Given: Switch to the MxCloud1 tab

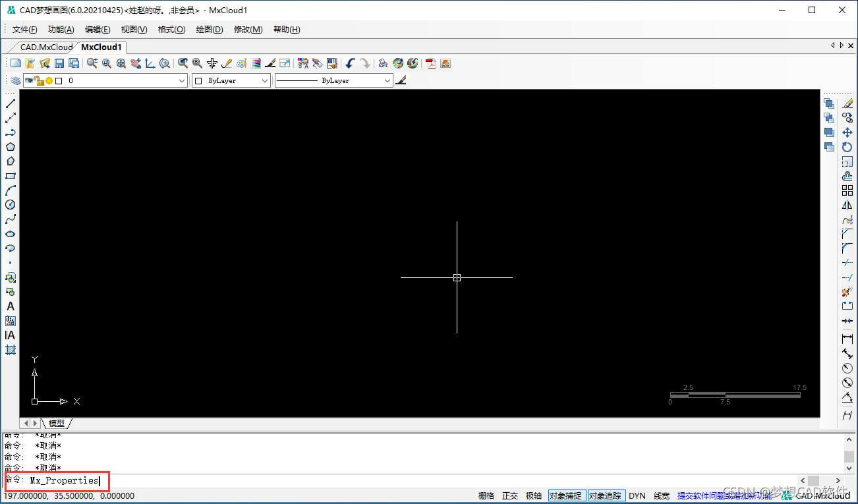Looking at the screenshot, I should pos(101,47).
